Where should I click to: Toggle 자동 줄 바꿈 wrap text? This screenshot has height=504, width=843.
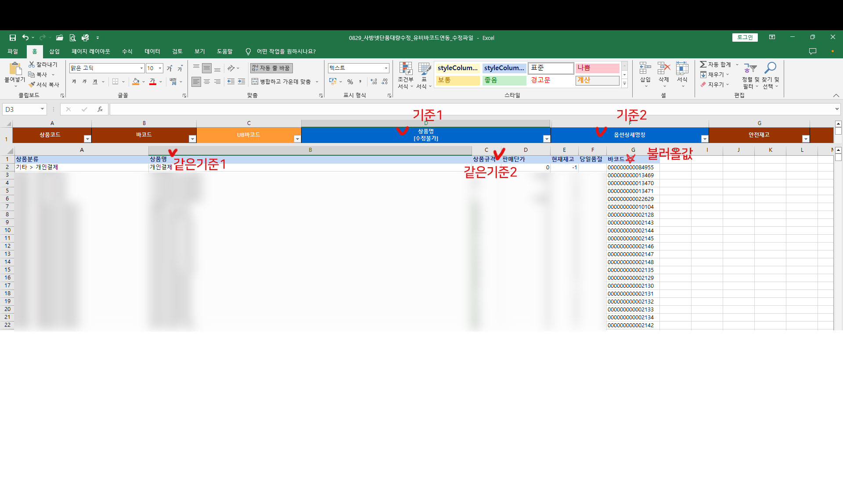pos(271,68)
